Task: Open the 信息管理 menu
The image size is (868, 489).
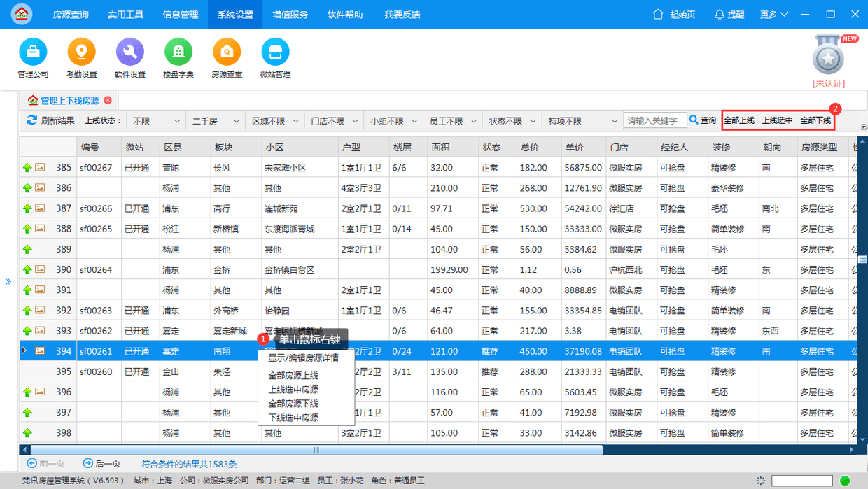Action: tap(180, 14)
